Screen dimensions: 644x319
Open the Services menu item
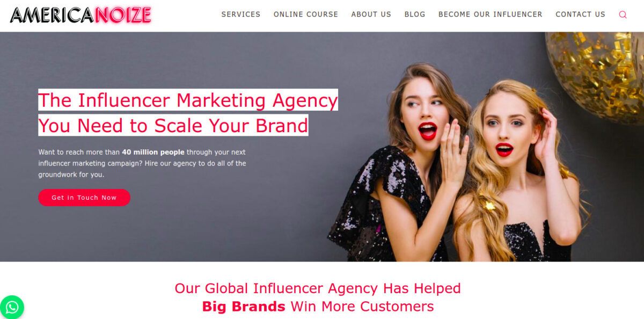click(241, 15)
